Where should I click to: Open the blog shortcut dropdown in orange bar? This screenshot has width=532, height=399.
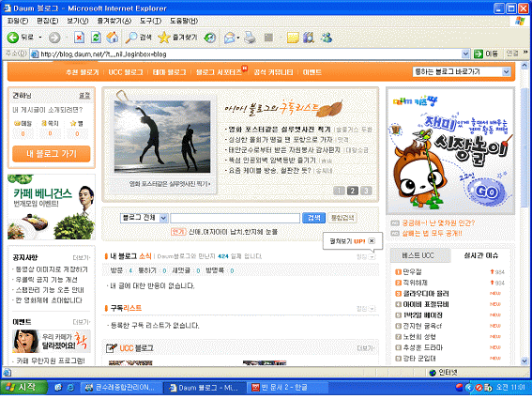click(506, 71)
